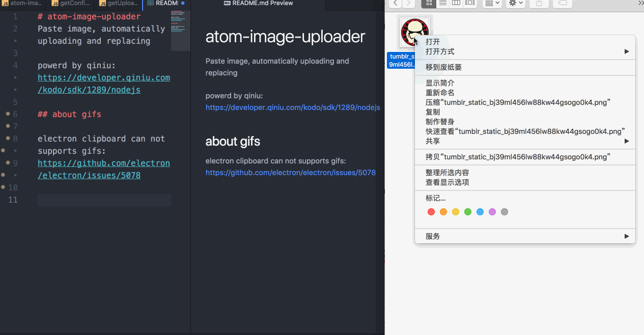644x335 pixels.
Task: Click the Finder edit tags button
Action: pyautogui.click(x=563, y=4)
